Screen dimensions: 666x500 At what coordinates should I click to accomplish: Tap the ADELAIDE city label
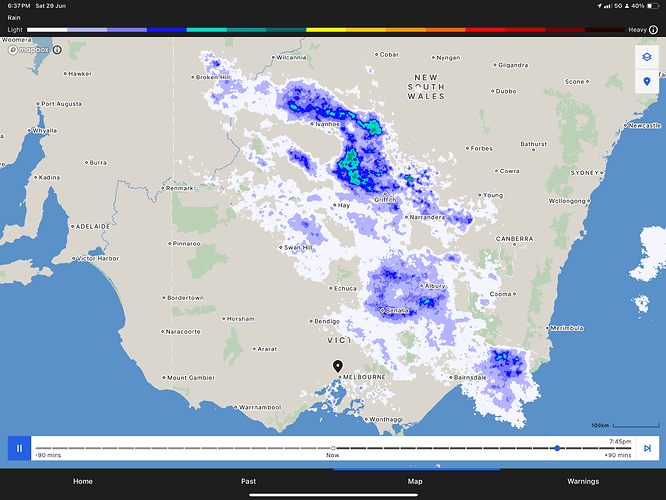tap(93, 227)
